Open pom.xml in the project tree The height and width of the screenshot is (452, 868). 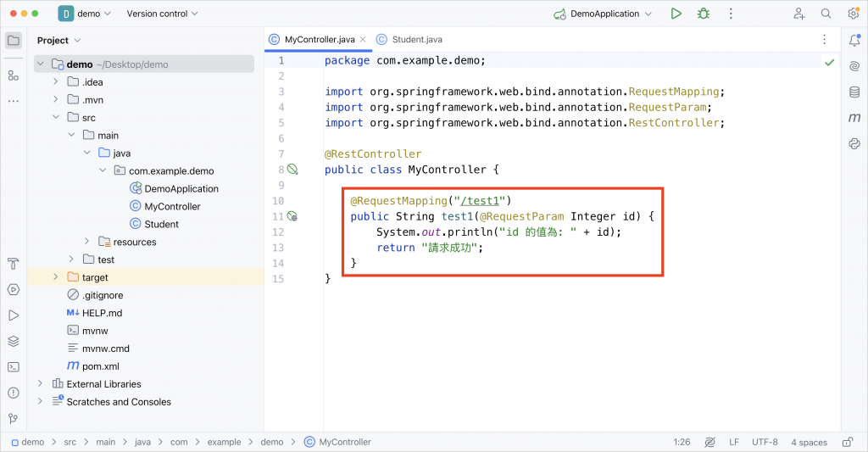[x=100, y=366]
